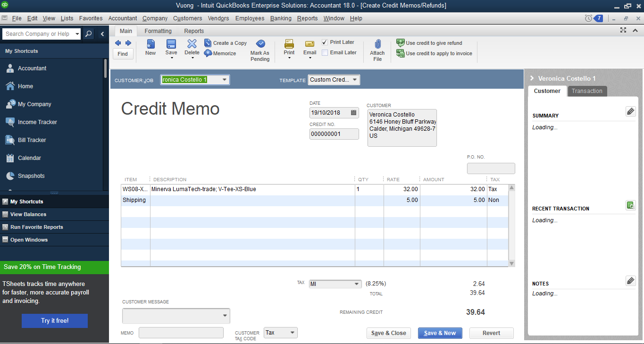Open recent transaction report icon

[630, 205]
